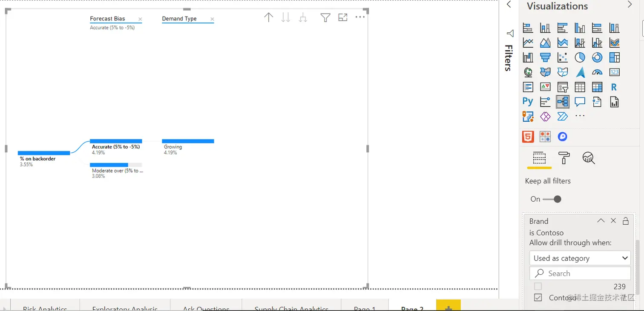Select the Card 123 visual
The height and width of the screenshot is (311, 644).
[x=614, y=72]
